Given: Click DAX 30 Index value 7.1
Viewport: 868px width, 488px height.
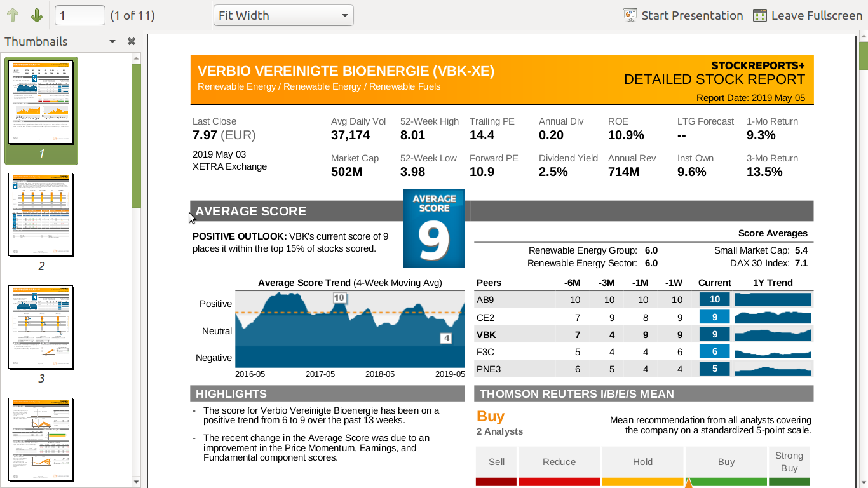Looking at the screenshot, I should pyautogui.click(x=801, y=263).
